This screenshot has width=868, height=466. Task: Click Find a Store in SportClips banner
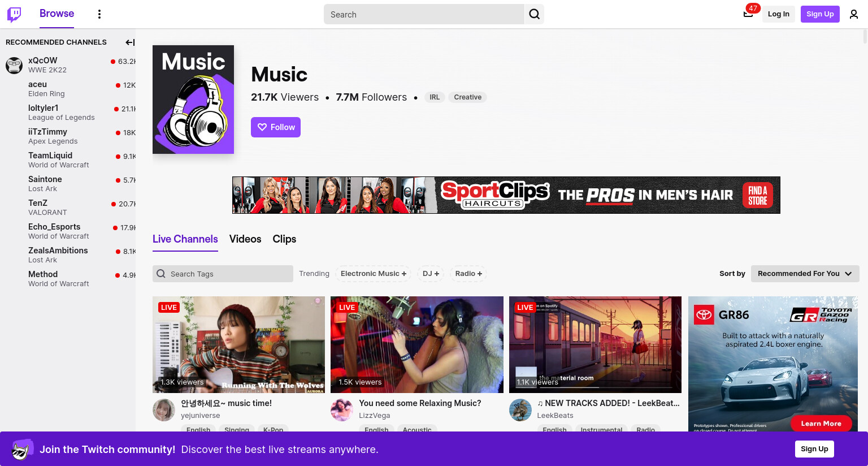(x=757, y=195)
